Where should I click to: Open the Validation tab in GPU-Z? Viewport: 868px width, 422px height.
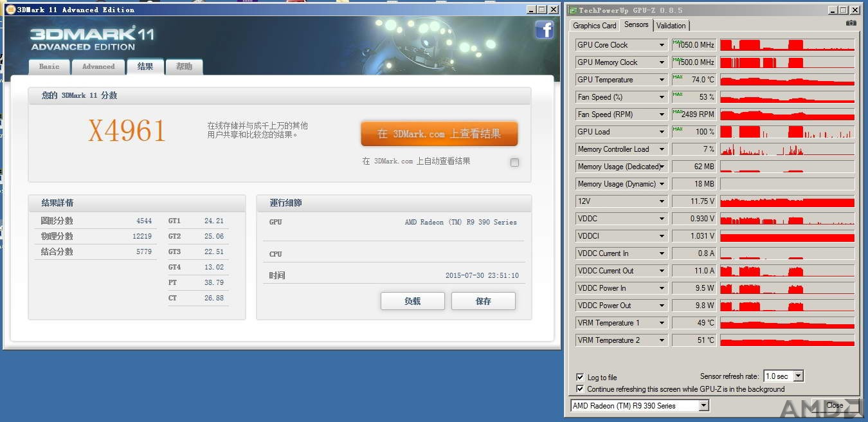(x=671, y=26)
